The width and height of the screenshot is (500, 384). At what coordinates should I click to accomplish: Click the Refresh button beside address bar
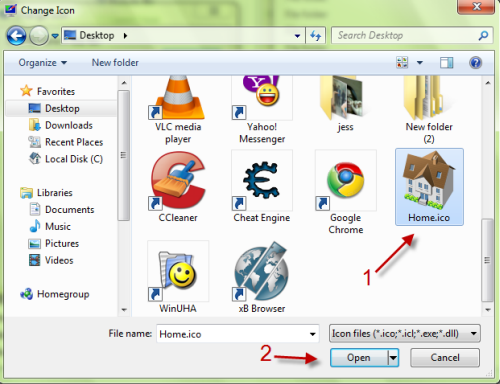[x=315, y=35]
